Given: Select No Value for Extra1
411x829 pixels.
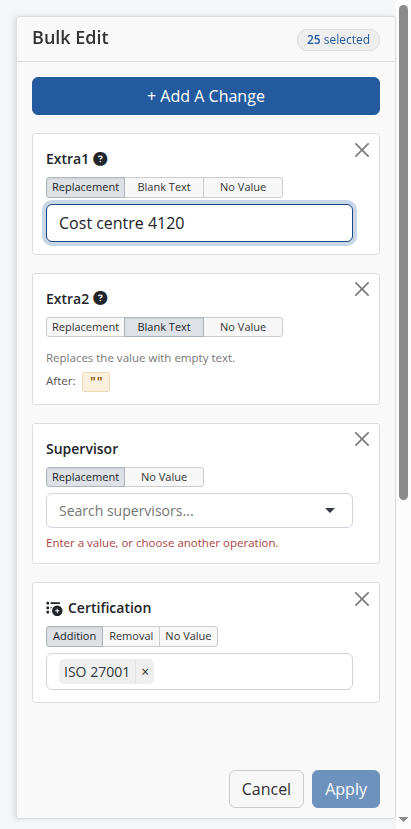Looking at the screenshot, I should pos(243,187).
